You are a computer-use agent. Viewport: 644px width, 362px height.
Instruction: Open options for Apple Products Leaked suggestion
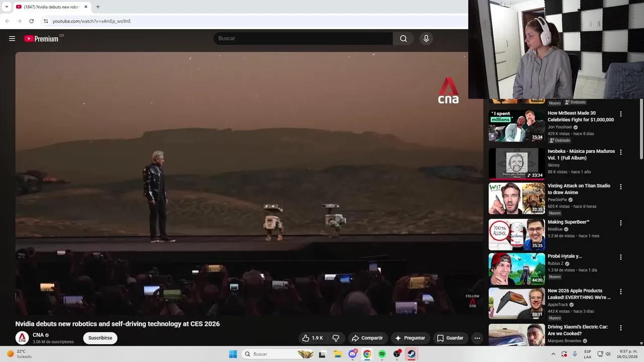[x=620, y=292]
